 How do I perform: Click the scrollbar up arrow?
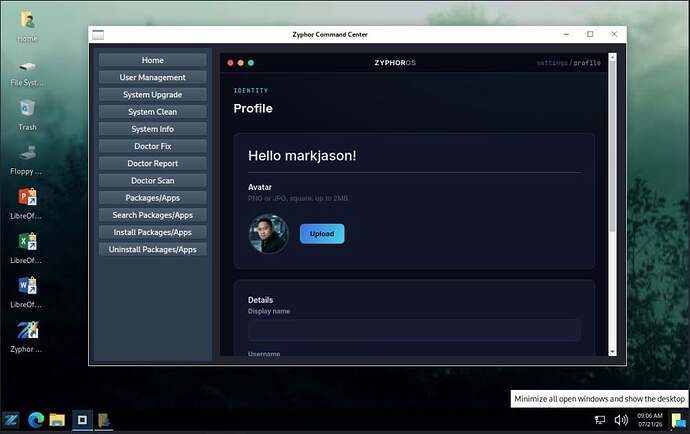(x=612, y=57)
